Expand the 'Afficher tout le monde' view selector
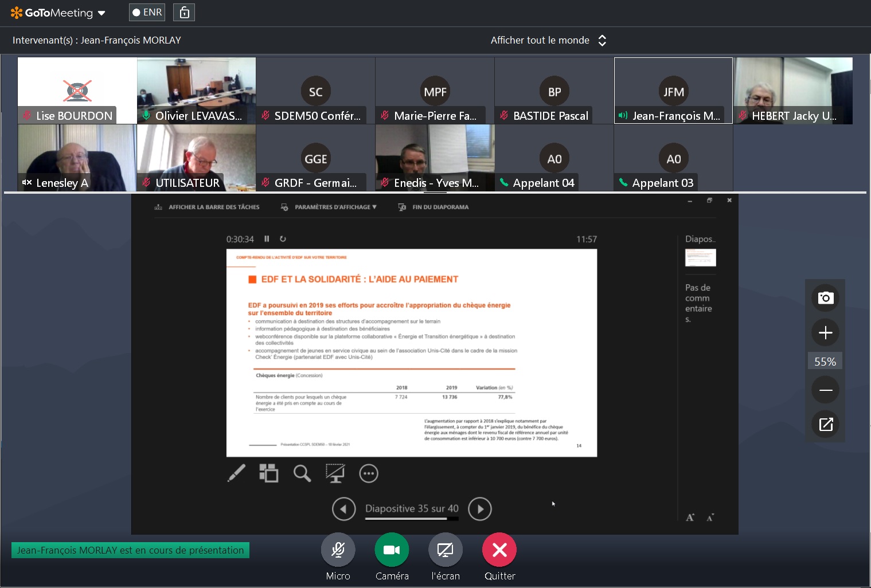871x588 pixels. click(x=548, y=40)
